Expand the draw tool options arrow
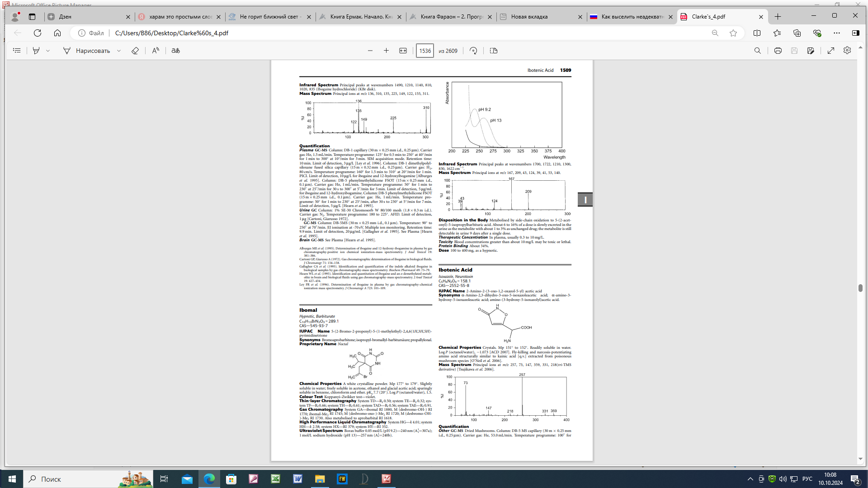 [119, 51]
